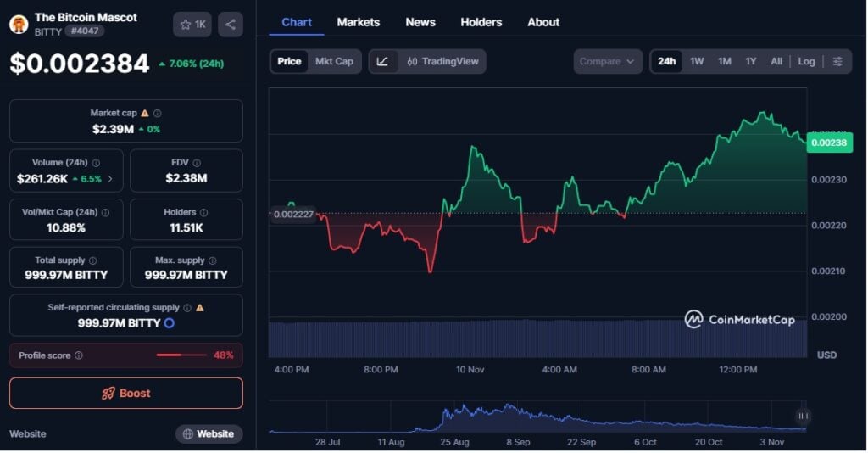Click the #4047 rank badge
Image resolution: width=868 pixels, height=453 pixels.
pos(85,31)
